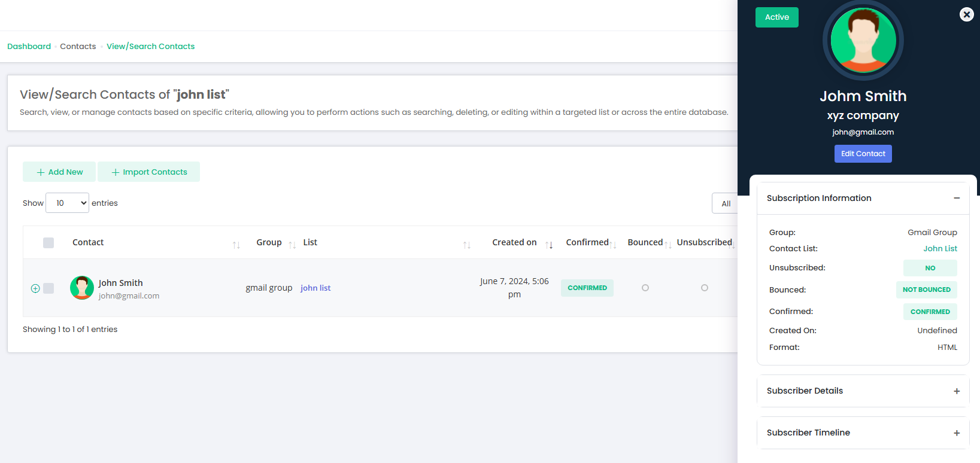Open the Show entries count dropdown
Screen dimensions: 980x463
click(x=67, y=203)
